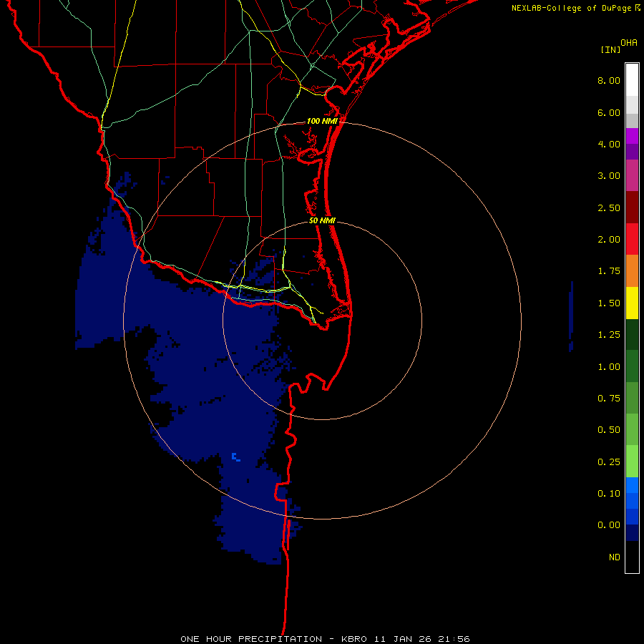The height and width of the screenshot is (644, 644).
Task: Click the 0.00 legend value
Action: click(x=609, y=525)
